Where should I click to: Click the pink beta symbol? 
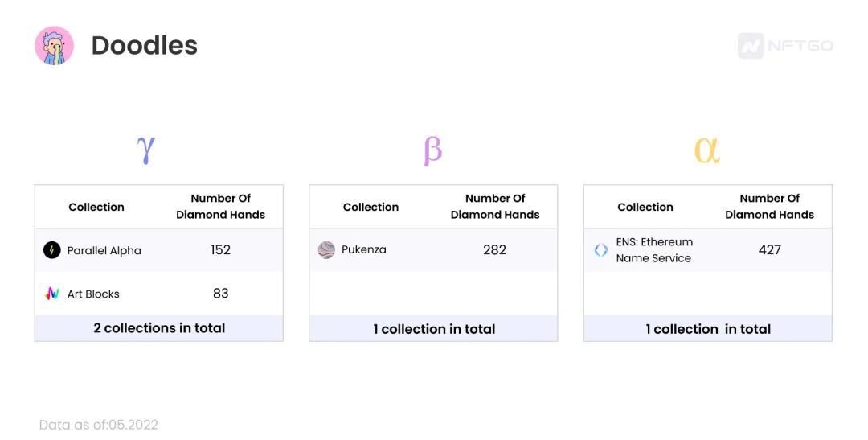tap(433, 150)
